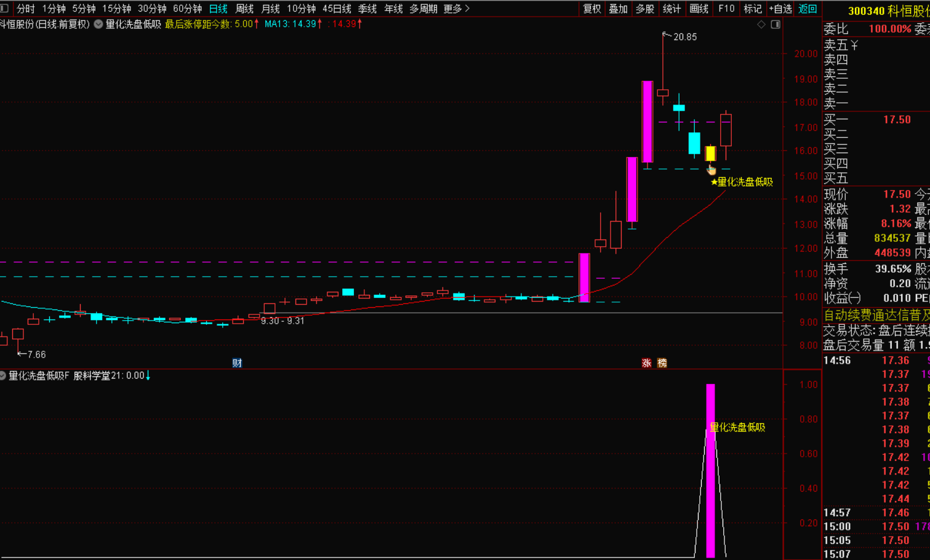Toggle the side panel icon near the diamond
Screen dimensions: 930x560
[776, 24]
